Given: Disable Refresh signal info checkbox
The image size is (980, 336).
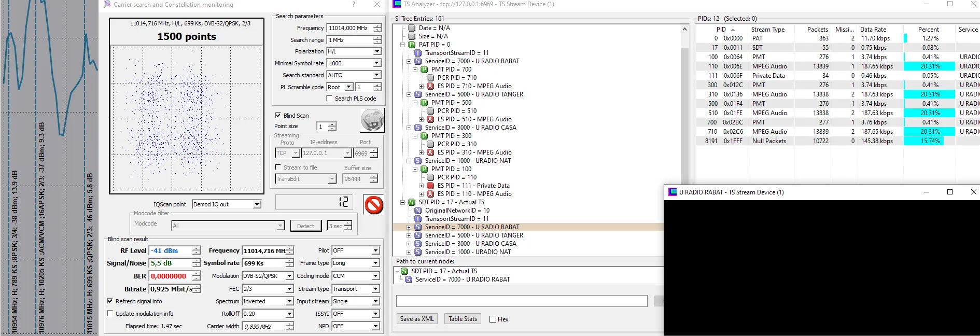Looking at the screenshot, I should (x=110, y=301).
